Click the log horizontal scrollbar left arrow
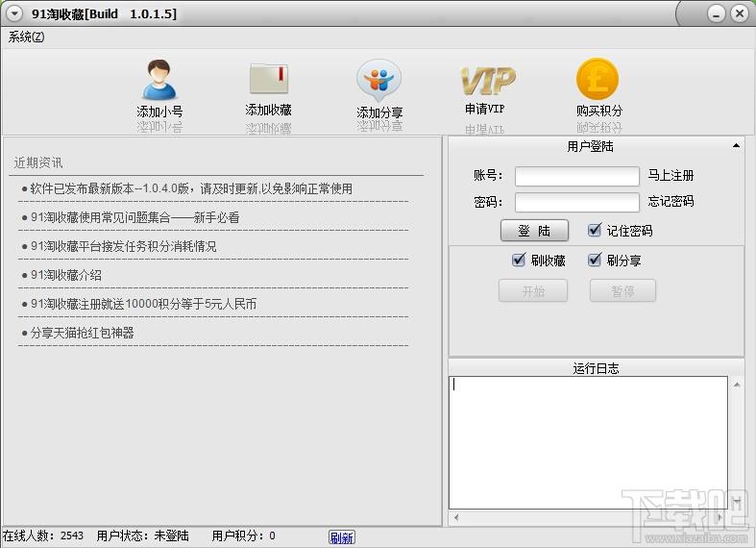 click(x=455, y=517)
